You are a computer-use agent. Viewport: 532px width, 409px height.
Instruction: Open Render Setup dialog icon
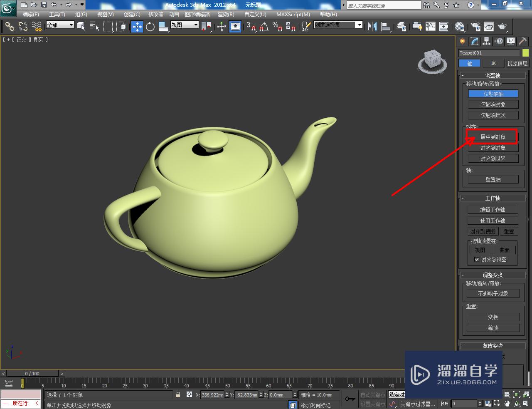point(475,27)
